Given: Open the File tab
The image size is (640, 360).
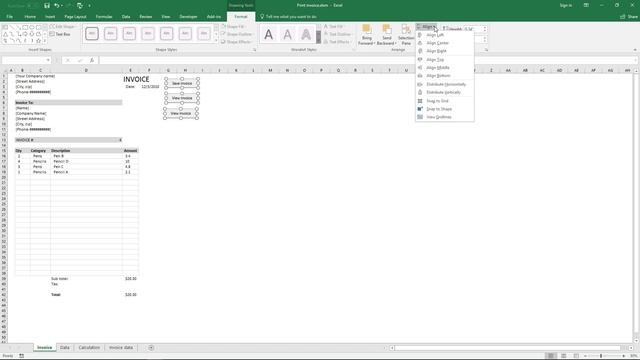Looking at the screenshot, I should click(9, 17).
